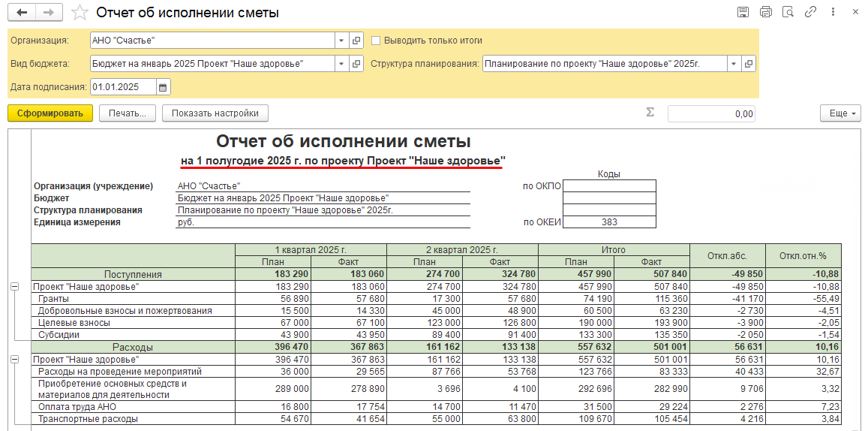
Task: Click the report title Отчет об исполнении сметы
Action: [x=343, y=141]
